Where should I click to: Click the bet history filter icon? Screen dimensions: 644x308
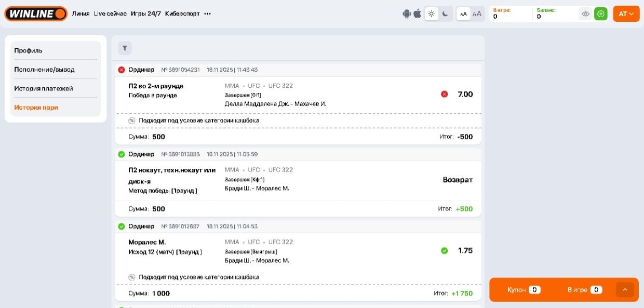pyautogui.click(x=125, y=48)
